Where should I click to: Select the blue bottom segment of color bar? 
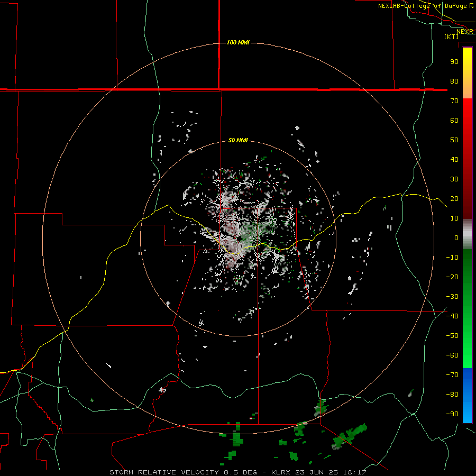tap(467, 396)
